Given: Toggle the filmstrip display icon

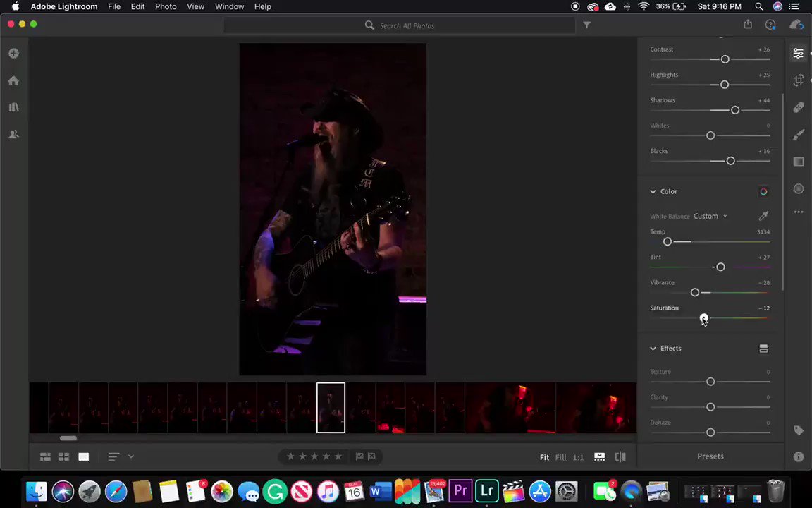Looking at the screenshot, I should click(599, 456).
